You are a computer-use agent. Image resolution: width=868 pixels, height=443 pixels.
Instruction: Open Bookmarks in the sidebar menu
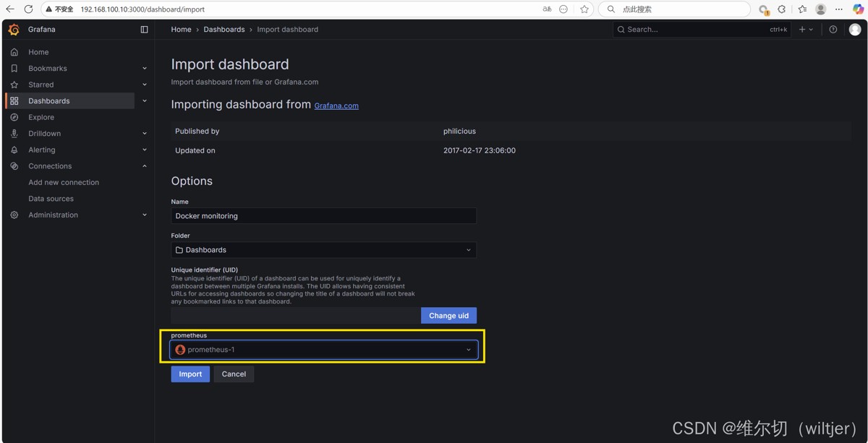click(48, 69)
